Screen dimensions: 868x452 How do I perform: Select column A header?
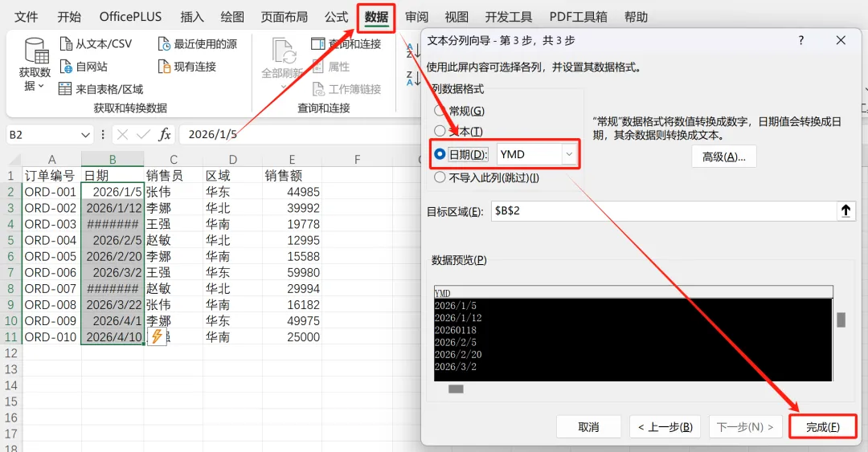[51, 160]
